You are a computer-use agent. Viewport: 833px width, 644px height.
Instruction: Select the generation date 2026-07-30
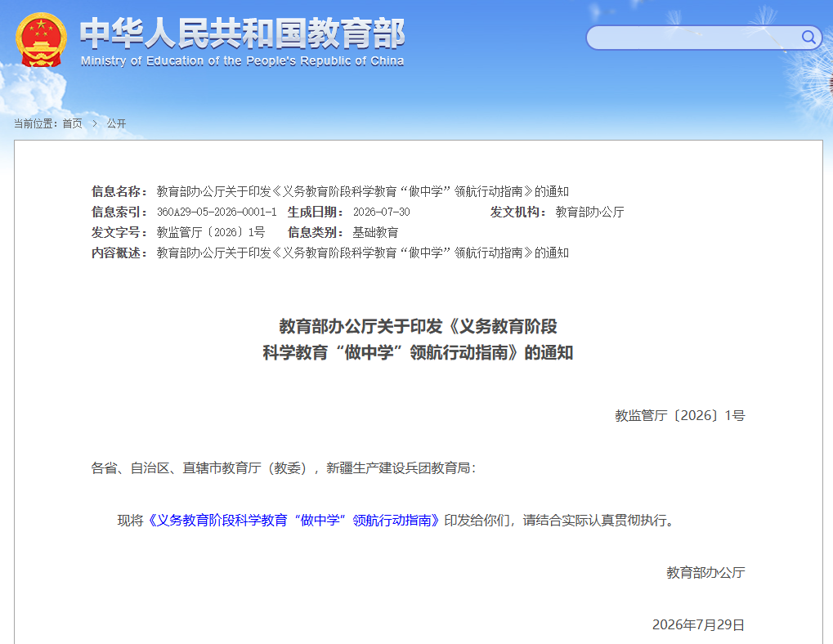(382, 212)
